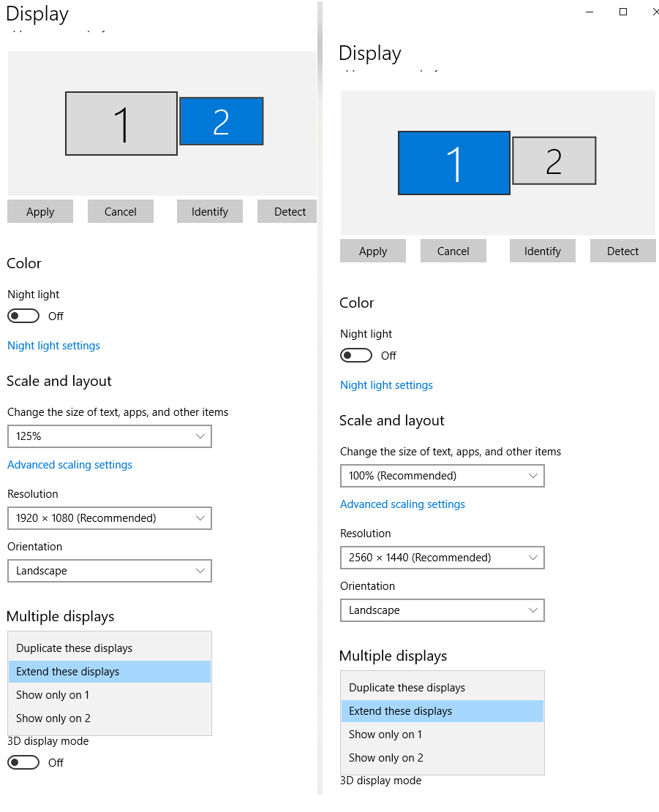Select gray monitor 2 in right panel

point(554,161)
